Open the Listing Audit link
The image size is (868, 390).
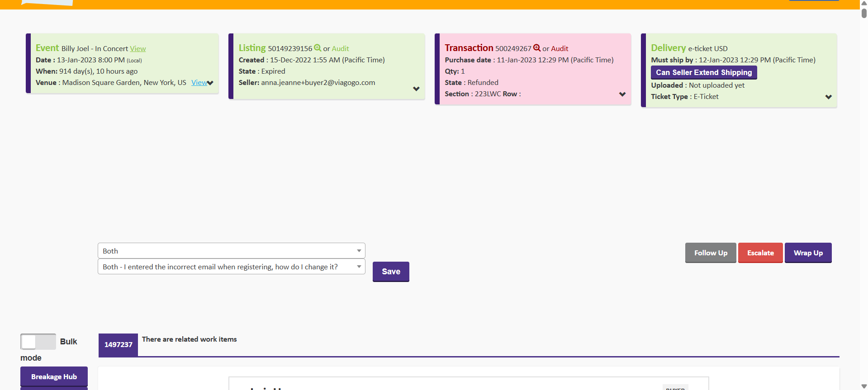pos(340,49)
